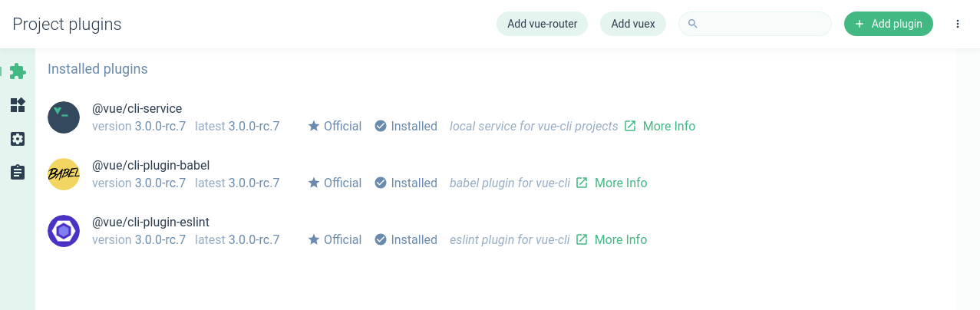
Task: Click the Installed checkmark icon for babel plugin
Action: click(x=381, y=183)
